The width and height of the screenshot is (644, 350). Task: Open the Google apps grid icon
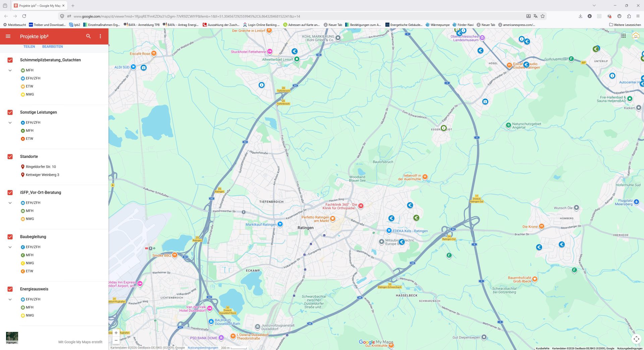pyautogui.click(x=624, y=36)
